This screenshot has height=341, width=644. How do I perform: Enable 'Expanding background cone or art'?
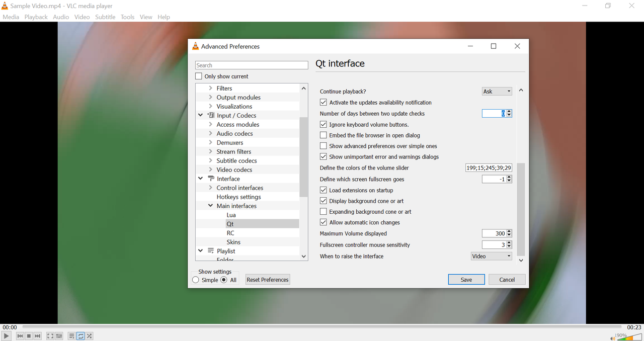324,212
